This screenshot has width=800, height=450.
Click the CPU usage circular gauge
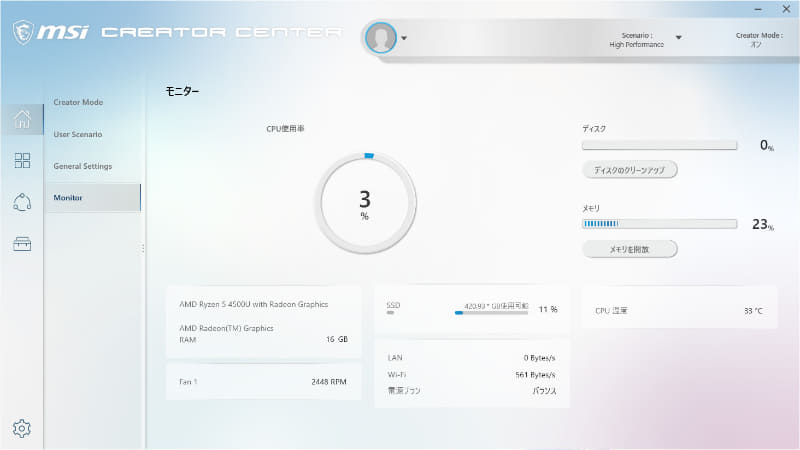[x=365, y=203]
